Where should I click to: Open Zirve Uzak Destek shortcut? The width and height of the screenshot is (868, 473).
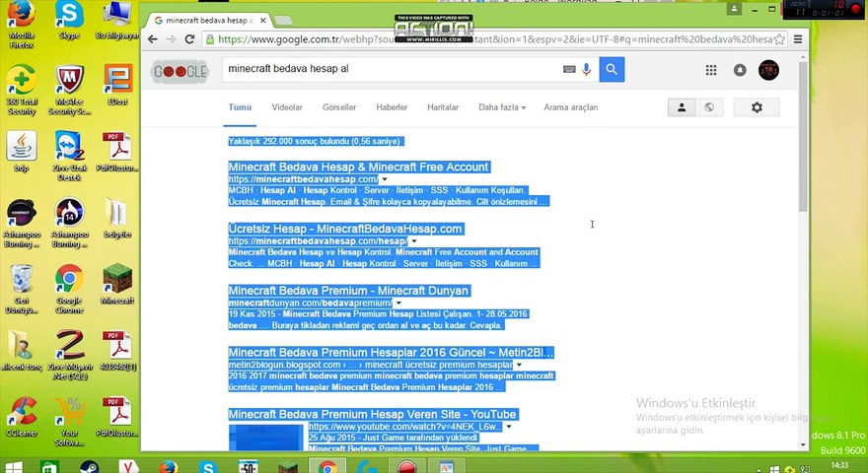[x=69, y=157]
